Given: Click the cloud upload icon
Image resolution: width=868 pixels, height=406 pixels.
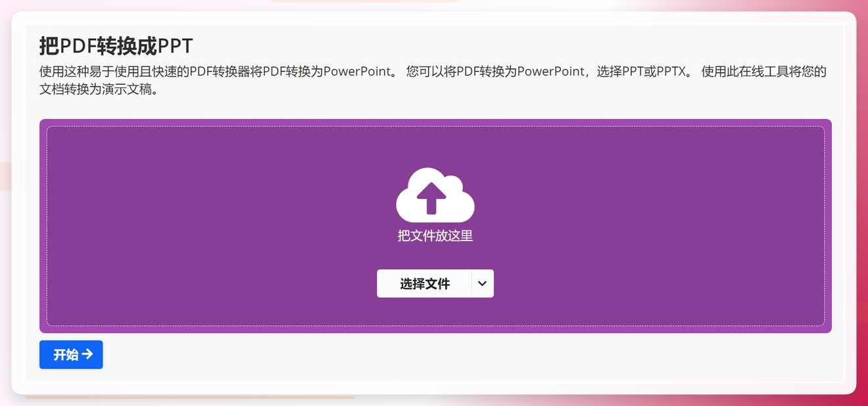Looking at the screenshot, I should tap(435, 195).
